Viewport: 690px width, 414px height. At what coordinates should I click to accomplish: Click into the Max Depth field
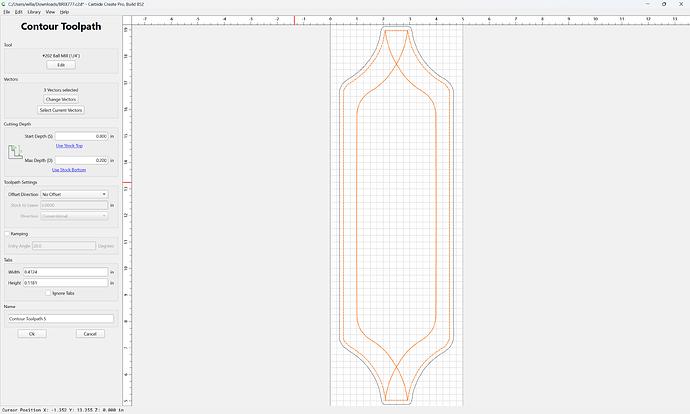[x=81, y=160]
